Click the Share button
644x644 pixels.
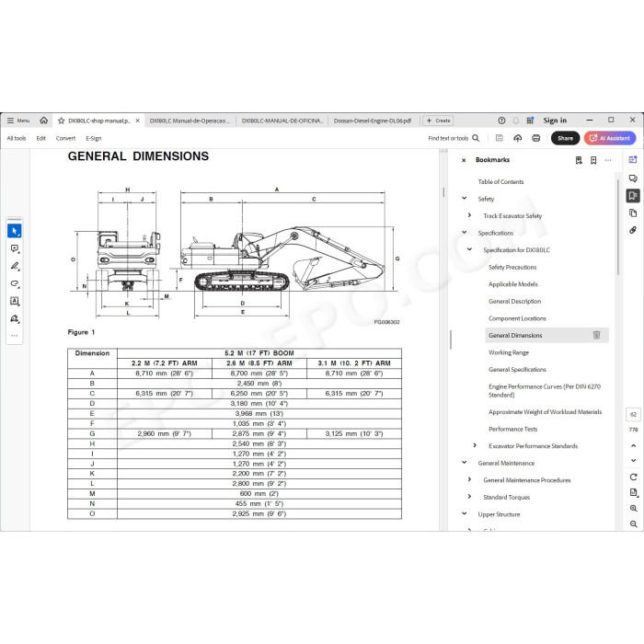tap(565, 138)
